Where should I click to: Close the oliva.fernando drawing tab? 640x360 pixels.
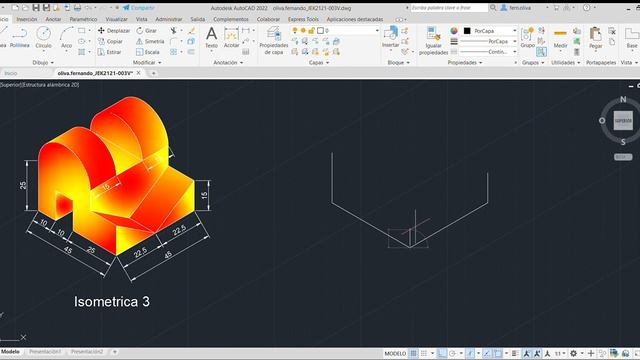tap(138, 73)
